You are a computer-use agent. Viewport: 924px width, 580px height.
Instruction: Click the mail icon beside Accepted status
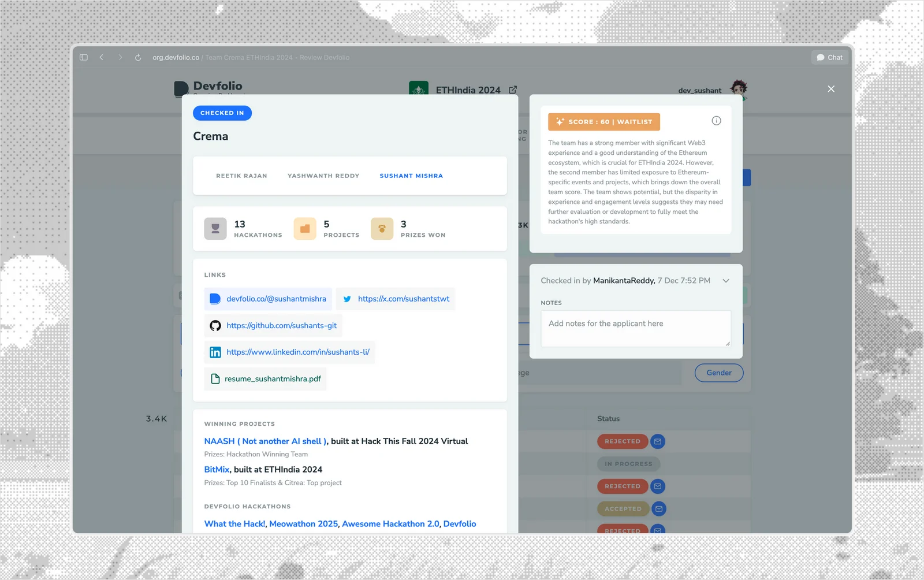coord(659,509)
